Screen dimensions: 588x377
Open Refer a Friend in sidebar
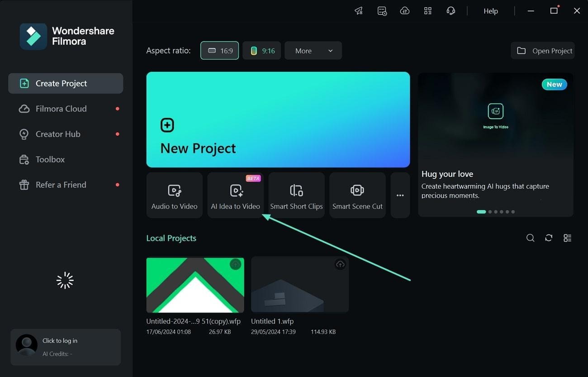[x=66, y=185]
